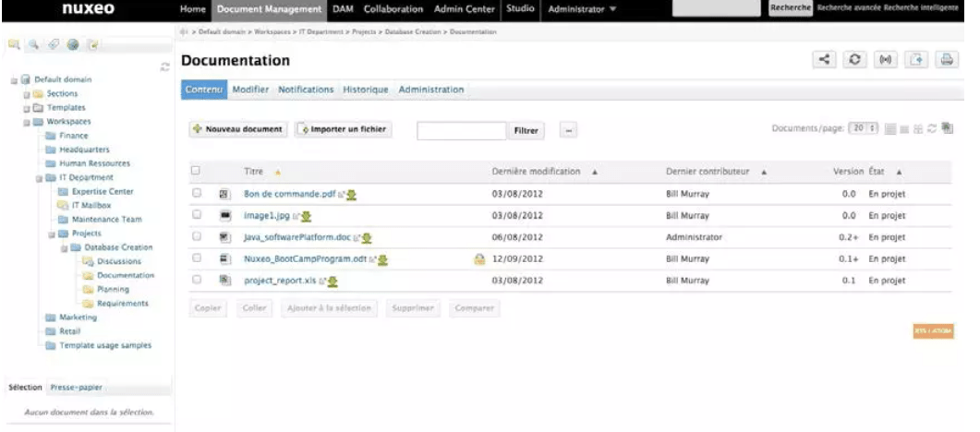Click the share icon button
The height and width of the screenshot is (432, 980).
824,60
